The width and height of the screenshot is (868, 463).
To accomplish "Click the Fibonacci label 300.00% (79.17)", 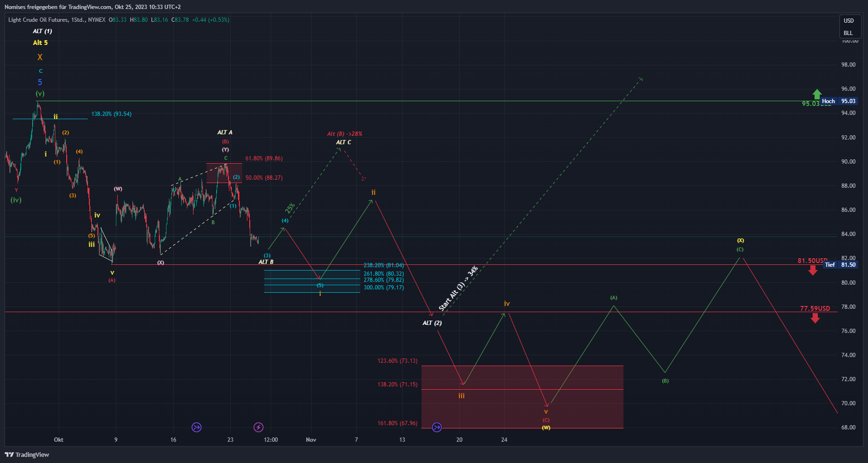I will pos(384,288).
